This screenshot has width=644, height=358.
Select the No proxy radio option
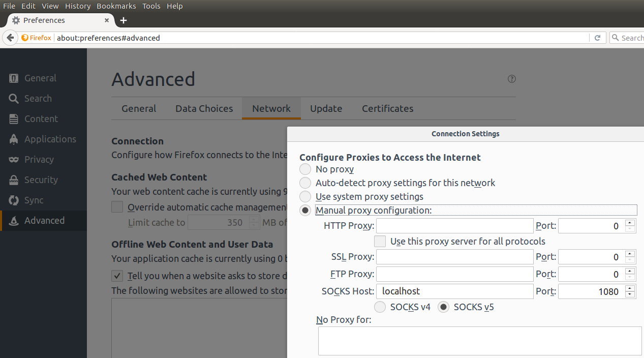tap(305, 169)
